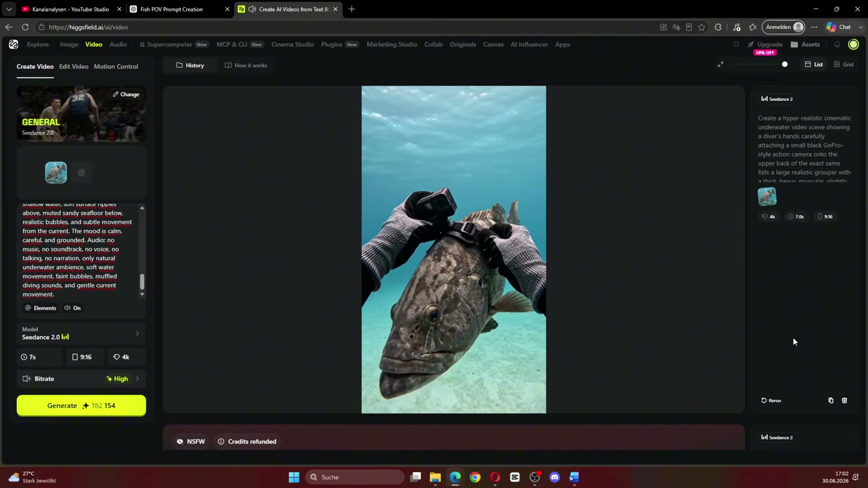Image resolution: width=868 pixels, height=488 pixels.
Task: Open the Marketing Studio menu
Action: point(392,44)
